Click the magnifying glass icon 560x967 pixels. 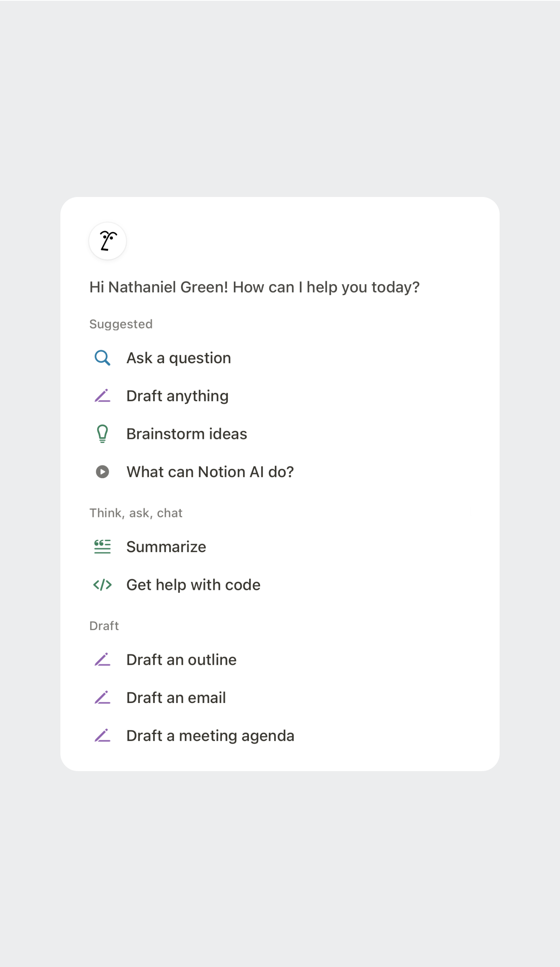tap(102, 358)
